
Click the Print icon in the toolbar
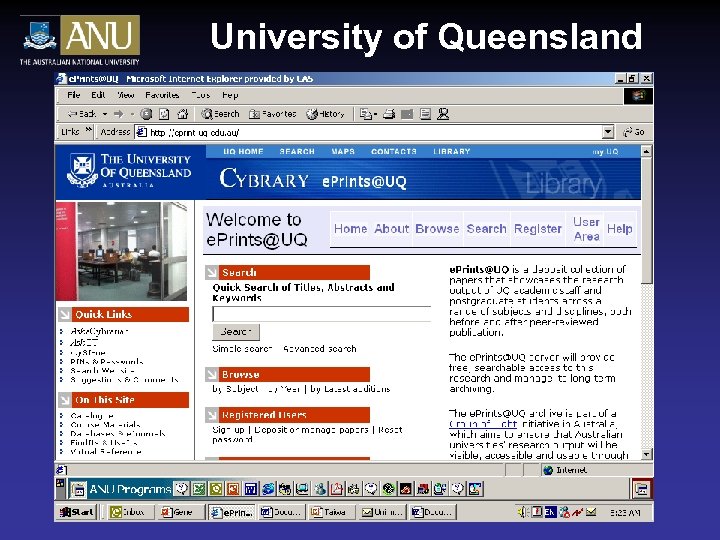tap(389, 114)
